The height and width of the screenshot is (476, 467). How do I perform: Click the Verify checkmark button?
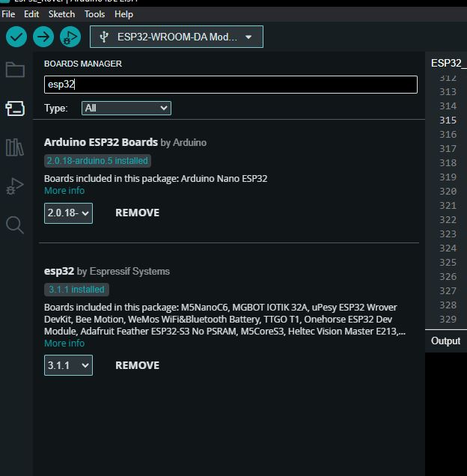click(16, 37)
